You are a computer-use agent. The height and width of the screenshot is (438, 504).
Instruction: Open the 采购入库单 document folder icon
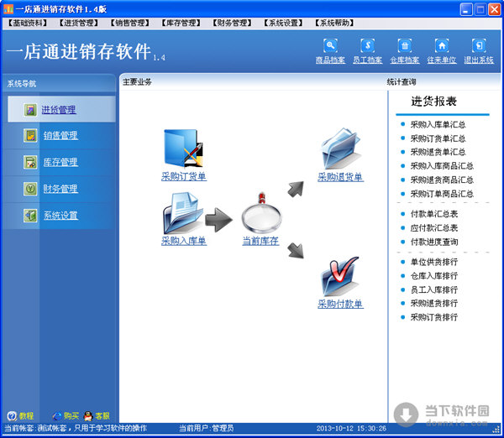click(x=183, y=213)
